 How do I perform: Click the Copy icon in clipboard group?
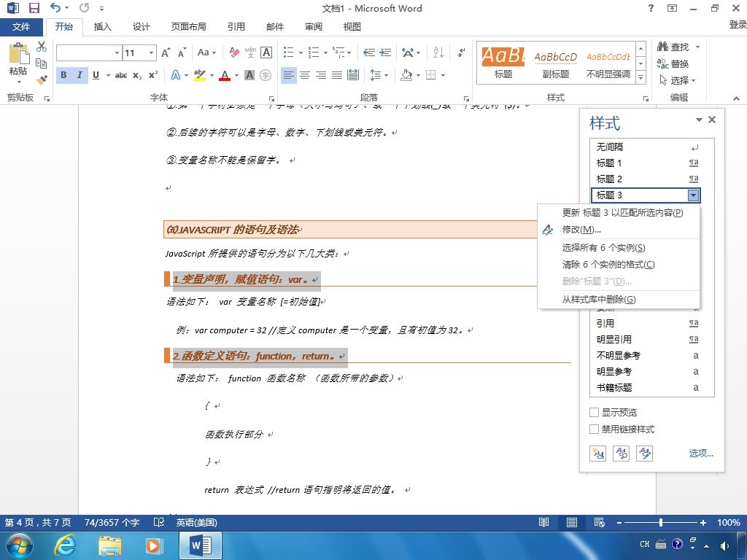(x=42, y=63)
